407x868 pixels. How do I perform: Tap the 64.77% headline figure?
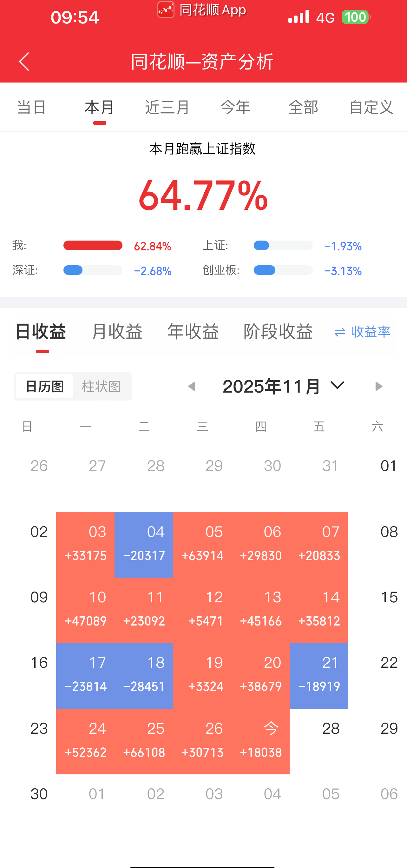(x=203, y=195)
